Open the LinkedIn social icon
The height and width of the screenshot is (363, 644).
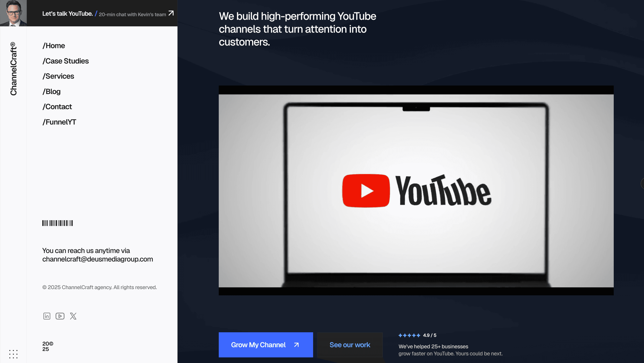click(x=47, y=316)
